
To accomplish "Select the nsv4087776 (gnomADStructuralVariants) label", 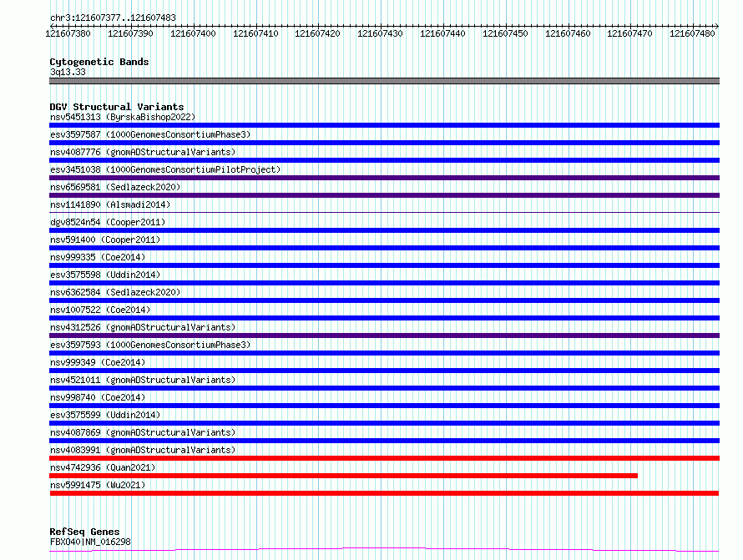I will [143, 152].
